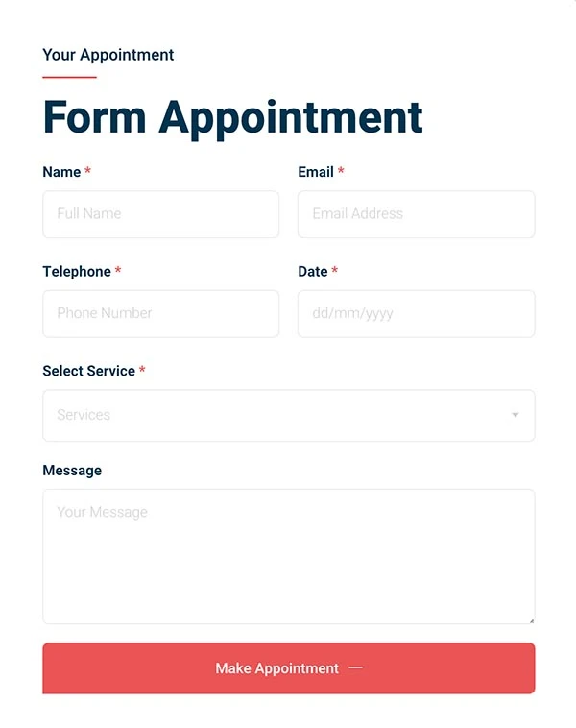Click the Form Appointment heading

[x=232, y=117]
